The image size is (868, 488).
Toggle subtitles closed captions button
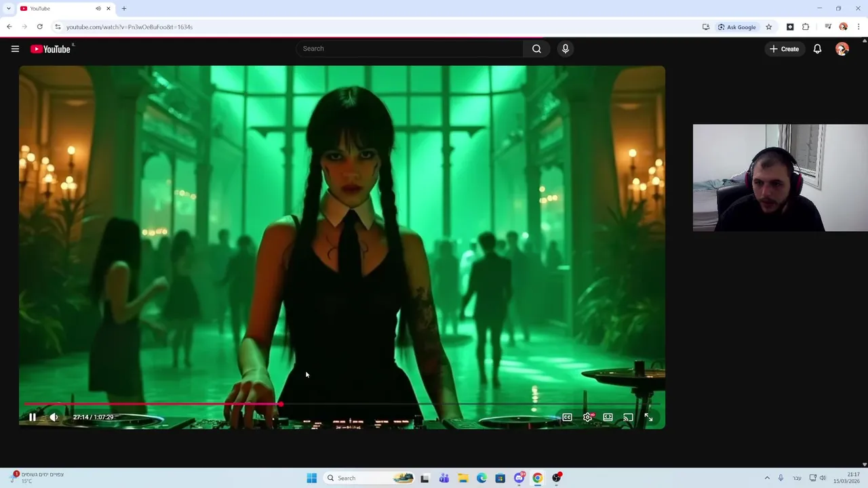click(x=567, y=418)
